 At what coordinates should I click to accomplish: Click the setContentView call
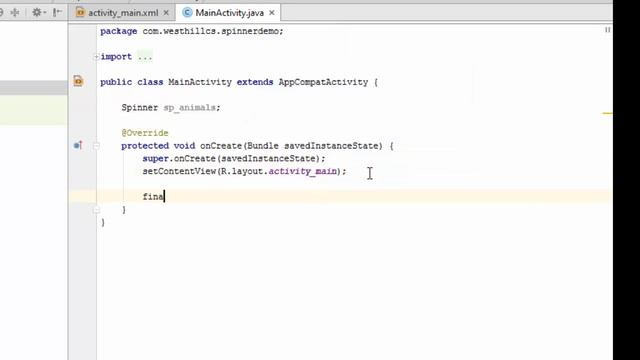pyautogui.click(x=179, y=171)
